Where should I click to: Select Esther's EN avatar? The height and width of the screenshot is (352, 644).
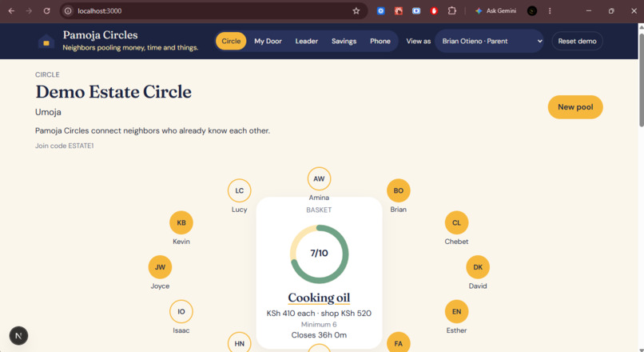point(457,312)
